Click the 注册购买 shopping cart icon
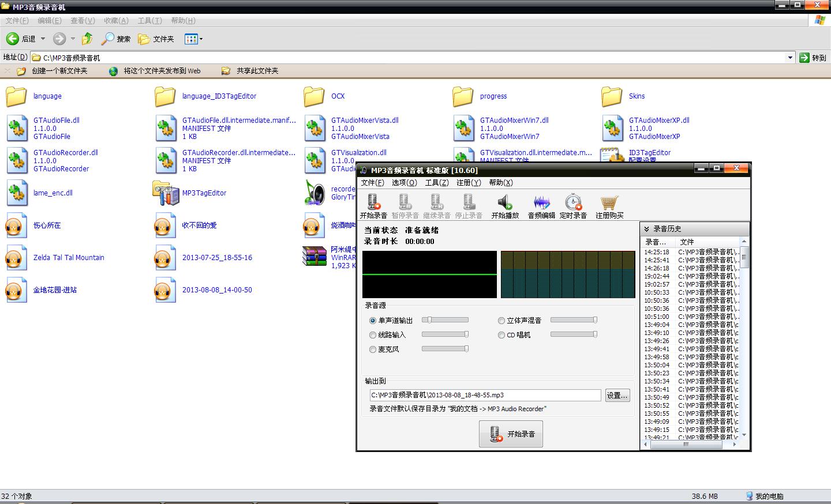The image size is (831, 504). pos(609,202)
